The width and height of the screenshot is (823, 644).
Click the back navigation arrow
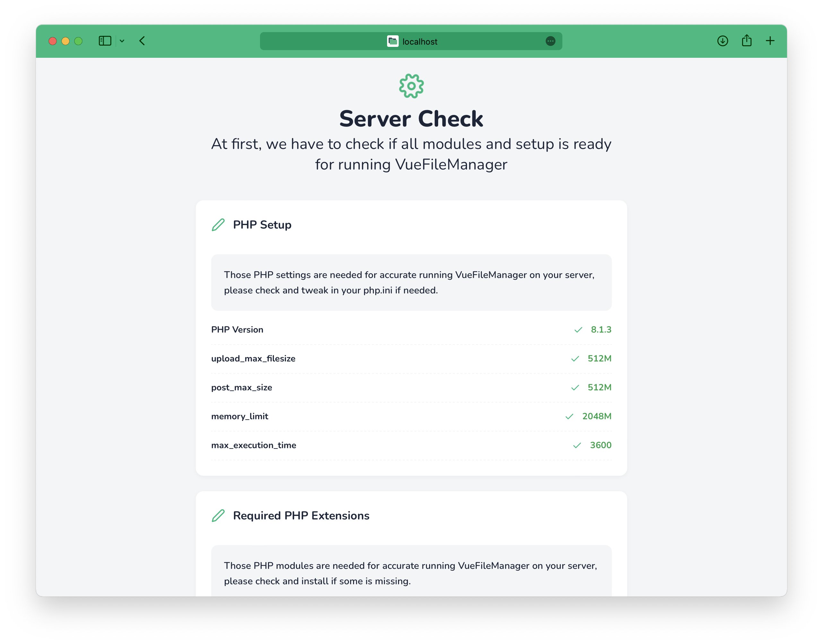click(142, 41)
